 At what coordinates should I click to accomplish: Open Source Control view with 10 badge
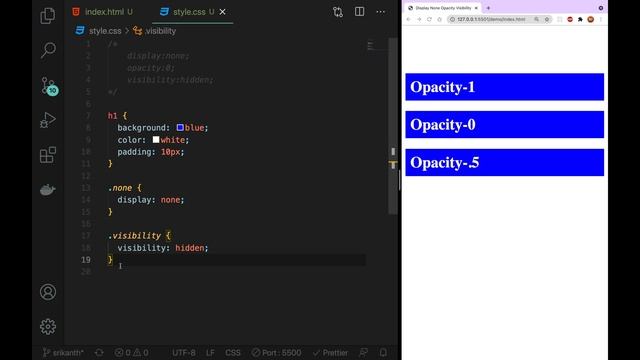point(49,86)
